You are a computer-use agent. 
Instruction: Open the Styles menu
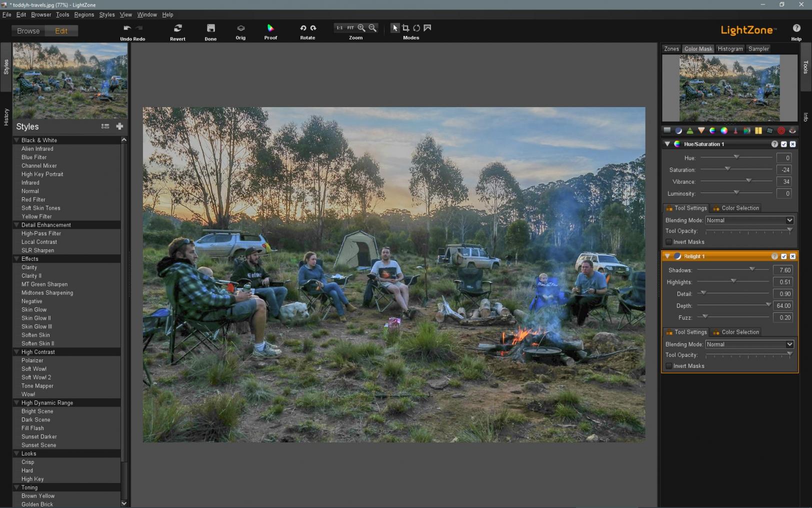click(x=107, y=15)
